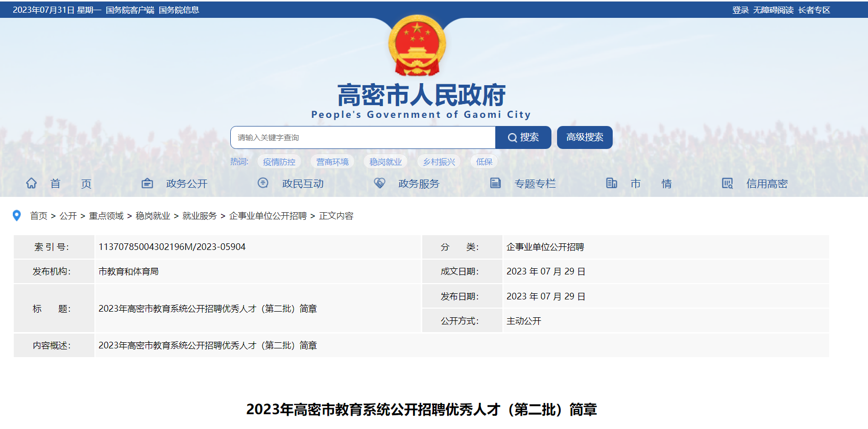Click the 政民互动 chat bubble icon

pos(263,183)
